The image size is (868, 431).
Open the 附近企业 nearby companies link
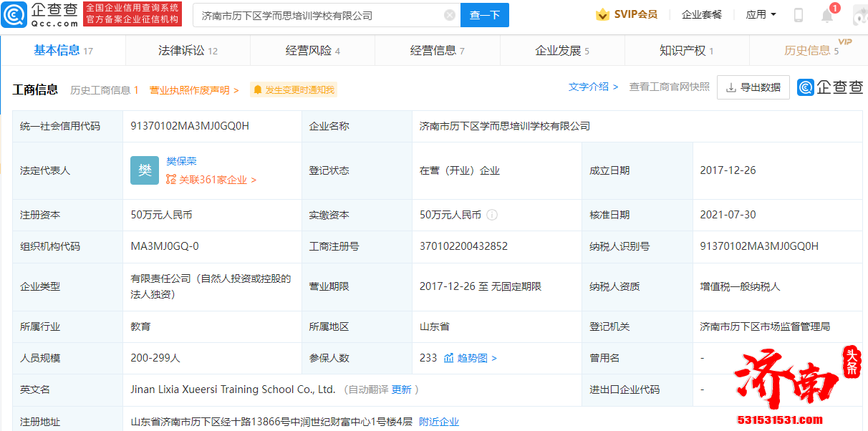439,422
